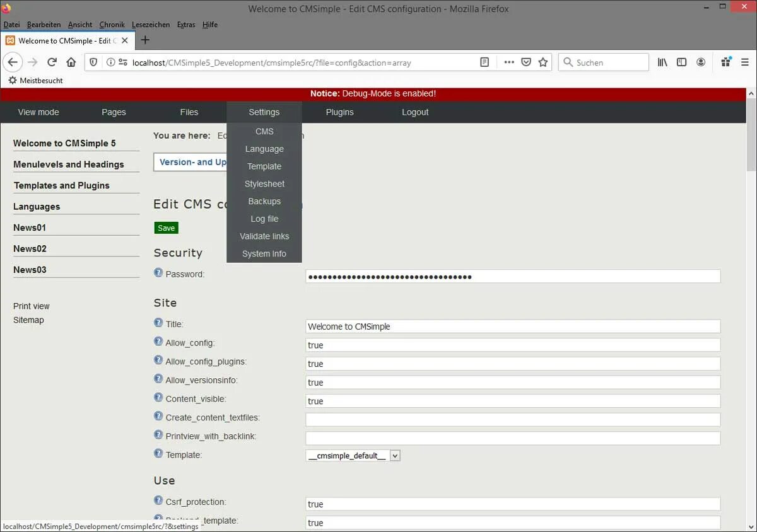The image size is (757, 532).
Task: Click help icon next to Printview_with_backlink
Action: coord(158,435)
